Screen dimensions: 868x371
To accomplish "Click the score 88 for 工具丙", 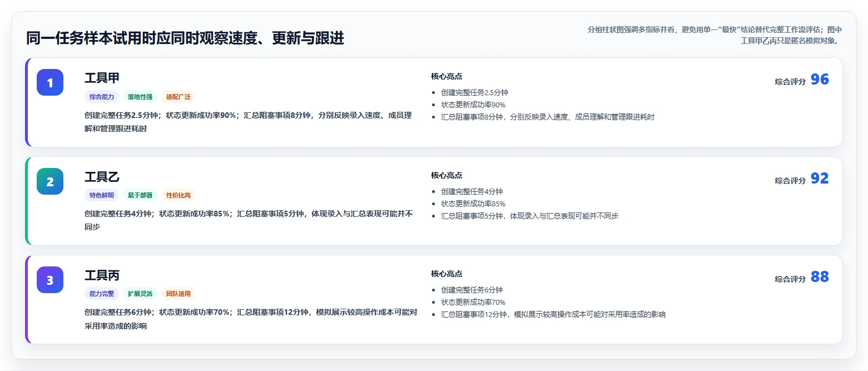I will [x=820, y=277].
